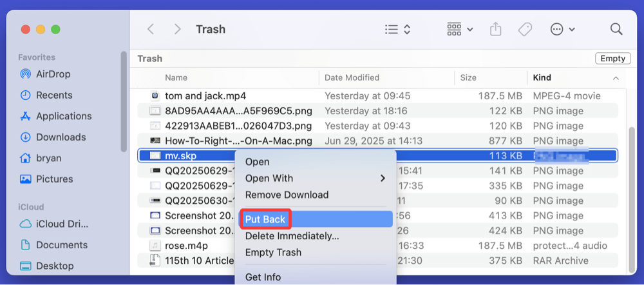
Task: Select the file 422913AABEB1...026047D3.png
Action: tap(238, 126)
